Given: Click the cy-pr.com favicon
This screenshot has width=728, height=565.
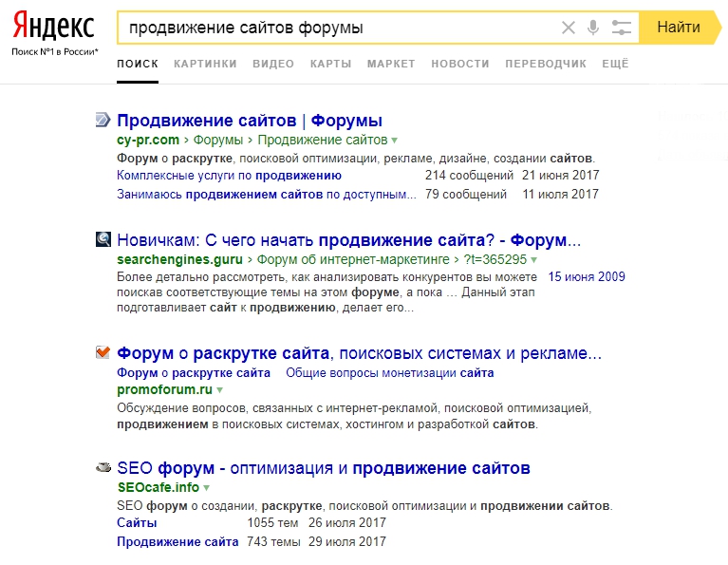Looking at the screenshot, I should coord(103,120).
